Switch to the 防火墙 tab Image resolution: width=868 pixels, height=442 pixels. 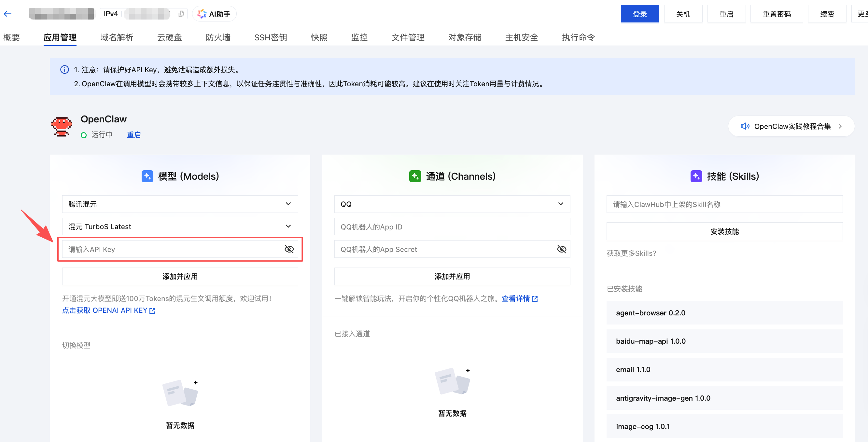[218, 37]
